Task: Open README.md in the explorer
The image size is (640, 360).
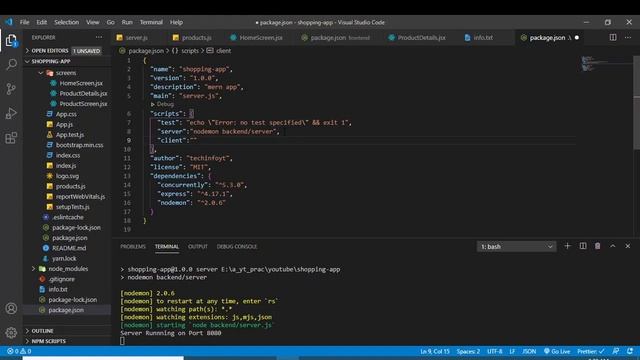Action: point(69,248)
